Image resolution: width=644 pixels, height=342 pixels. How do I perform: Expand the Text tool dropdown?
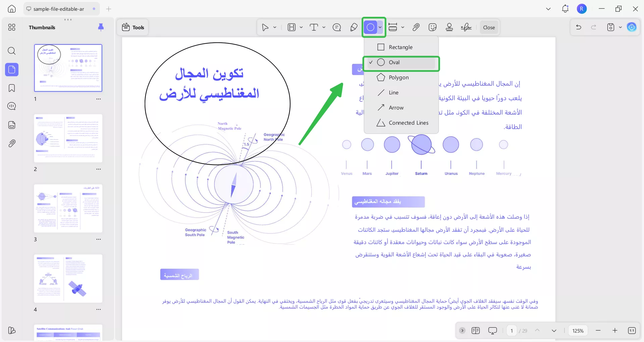click(x=324, y=27)
